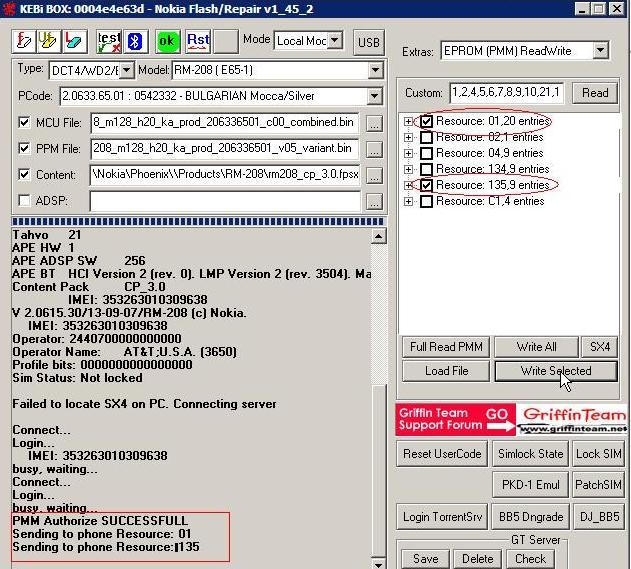The width and height of the screenshot is (631, 569).
Task: Expand Resource 04 tree node
Action: pyautogui.click(x=408, y=153)
